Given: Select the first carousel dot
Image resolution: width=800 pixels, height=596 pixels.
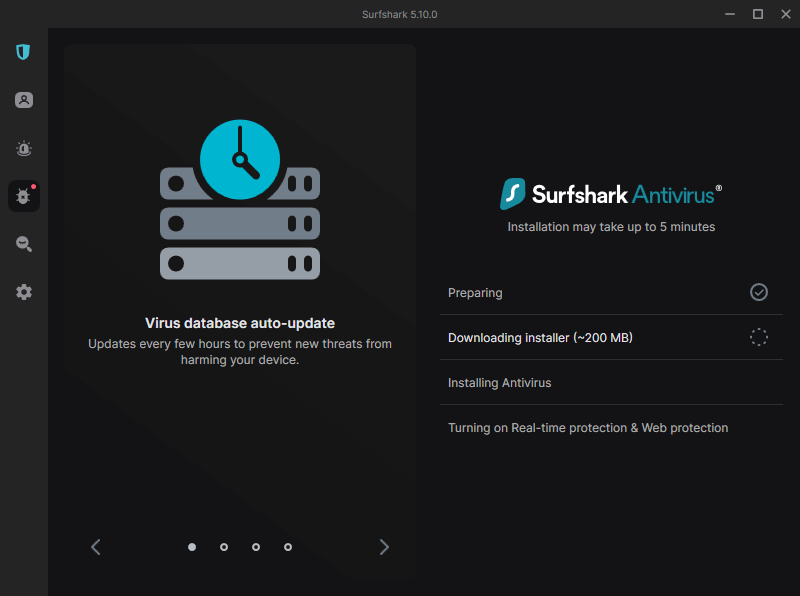Looking at the screenshot, I should click(192, 547).
